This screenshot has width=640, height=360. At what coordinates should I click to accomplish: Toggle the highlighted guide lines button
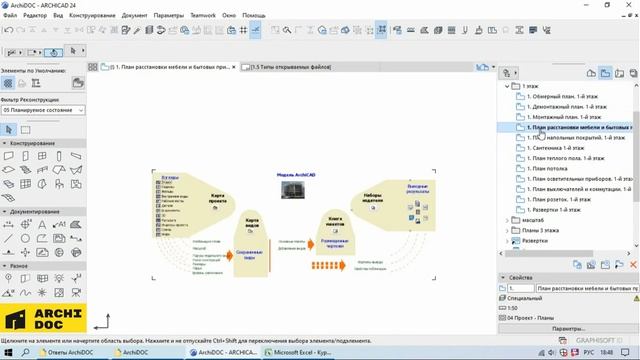pos(255,30)
